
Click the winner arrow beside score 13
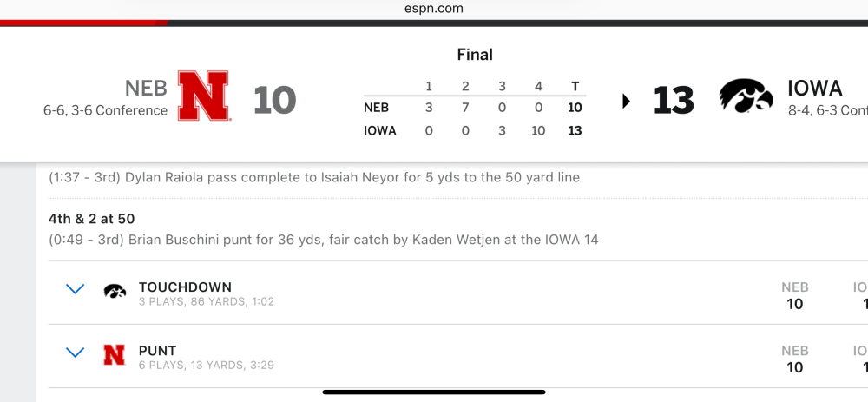point(626,102)
